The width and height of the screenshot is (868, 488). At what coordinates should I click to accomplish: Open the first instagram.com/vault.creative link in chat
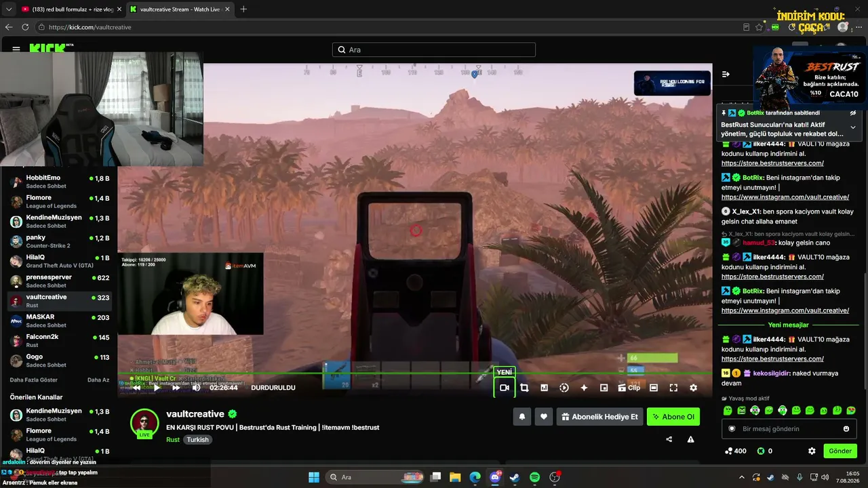tap(785, 197)
